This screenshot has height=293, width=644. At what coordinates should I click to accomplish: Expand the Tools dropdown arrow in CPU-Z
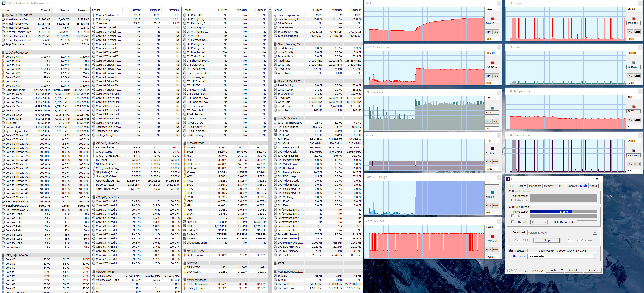(x=562, y=270)
